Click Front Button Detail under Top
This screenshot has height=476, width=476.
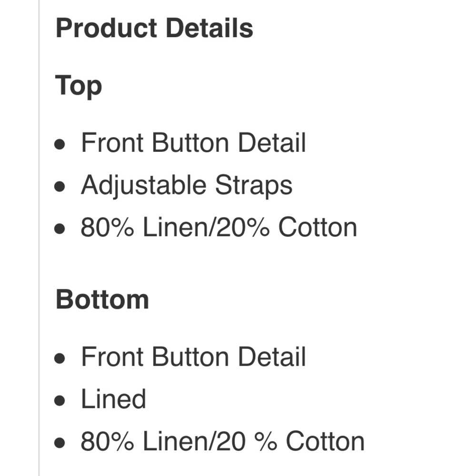click(x=193, y=143)
